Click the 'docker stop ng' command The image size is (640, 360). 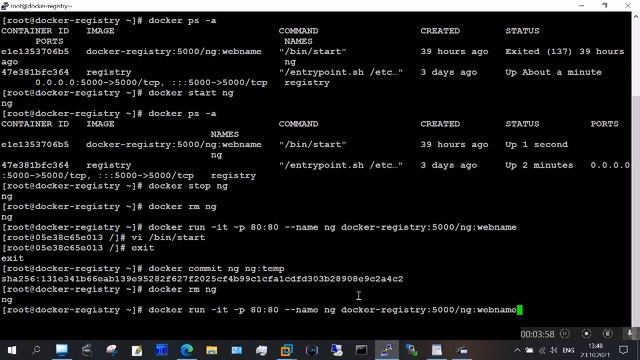188,186
